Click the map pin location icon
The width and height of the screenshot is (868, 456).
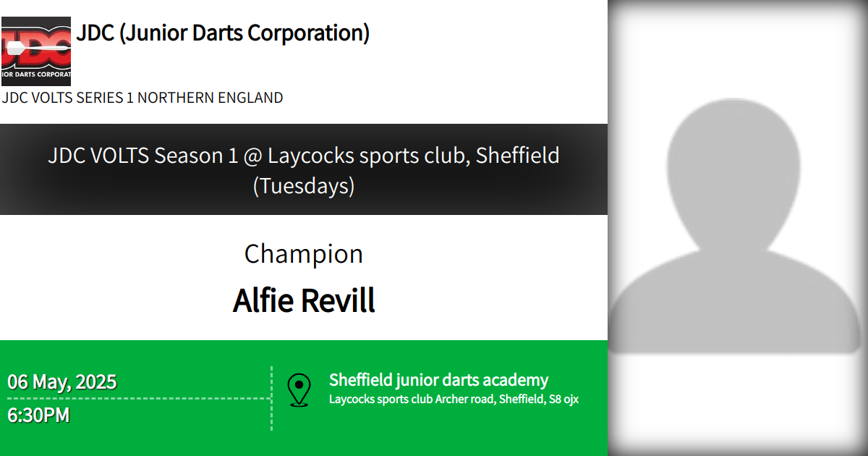pyautogui.click(x=299, y=390)
